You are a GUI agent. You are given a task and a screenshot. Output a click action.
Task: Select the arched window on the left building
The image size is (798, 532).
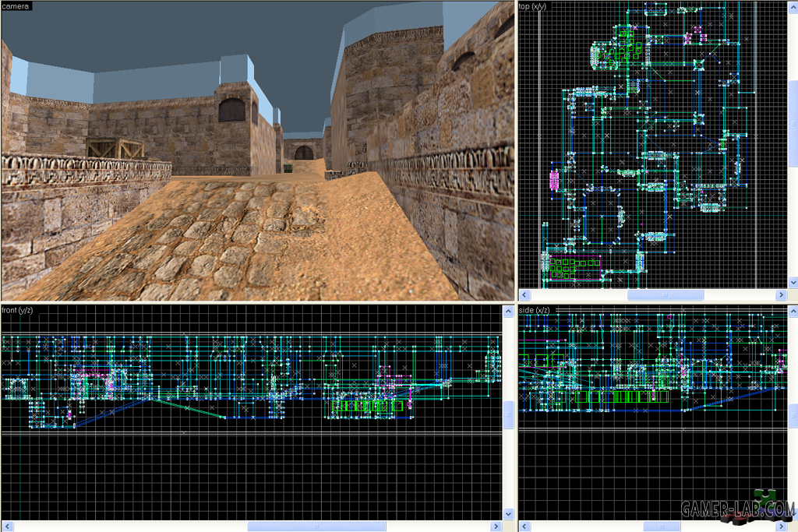(x=231, y=110)
